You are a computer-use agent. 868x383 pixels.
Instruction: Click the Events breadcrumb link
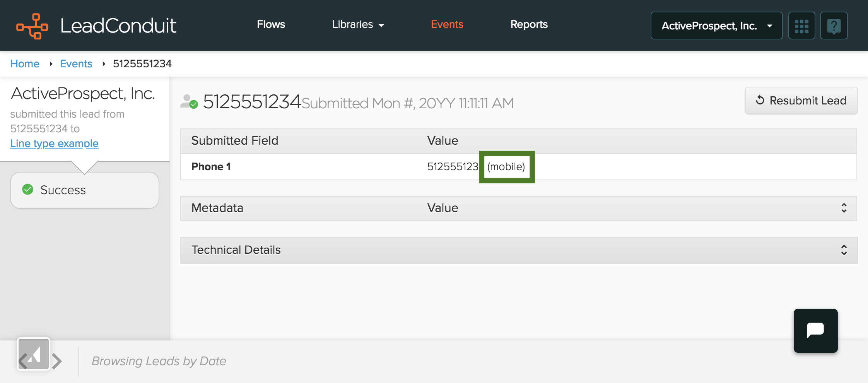[76, 64]
